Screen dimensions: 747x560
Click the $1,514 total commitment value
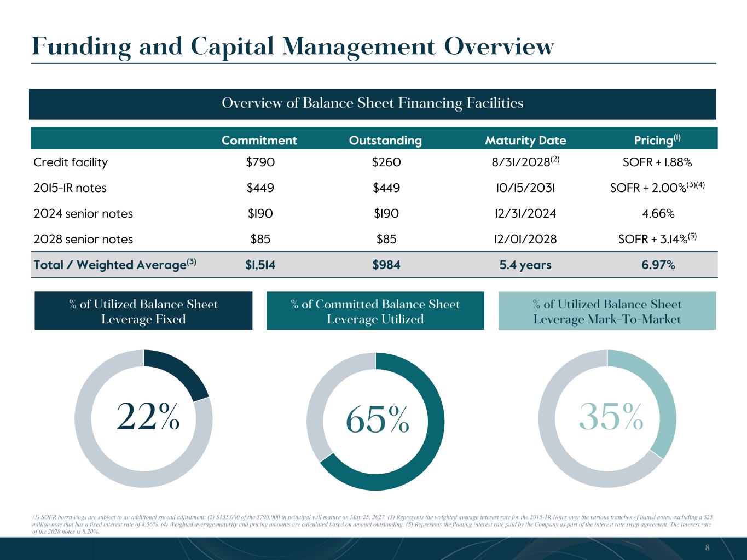point(260,265)
